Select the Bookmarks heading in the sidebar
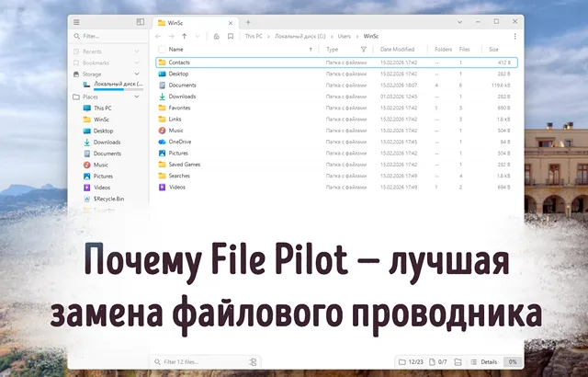The height and width of the screenshot is (377, 588). pos(96,63)
